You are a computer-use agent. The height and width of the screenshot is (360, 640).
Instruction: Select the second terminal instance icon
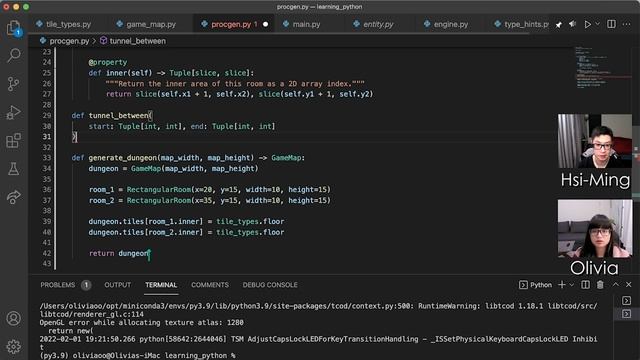pyautogui.click(x=627, y=314)
